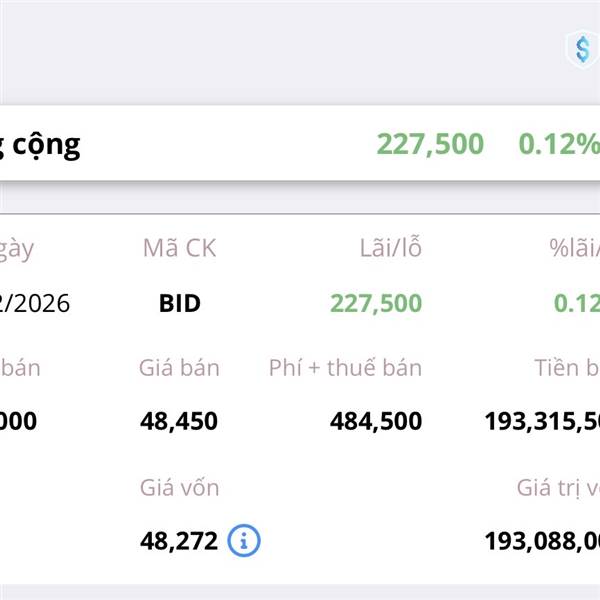600x600 pixels.
Task: Click the Phí + thuế bán label
Action: 345,367
